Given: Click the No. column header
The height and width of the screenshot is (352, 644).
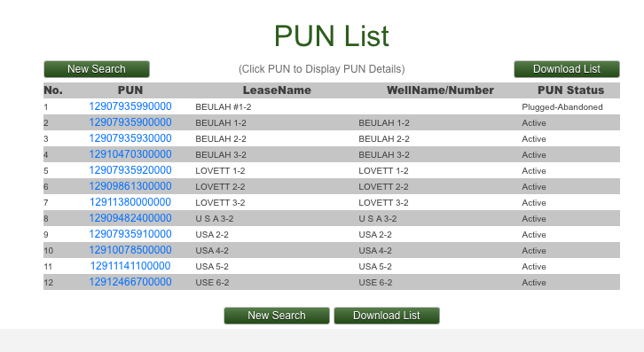Looking at the screenshot, I should click(x=53, y=90).
